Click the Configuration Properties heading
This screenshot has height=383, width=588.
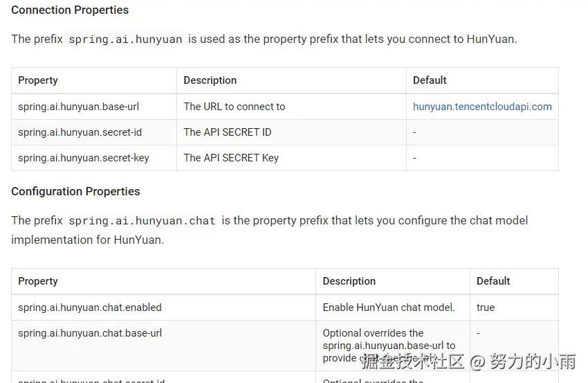point(75,191)
